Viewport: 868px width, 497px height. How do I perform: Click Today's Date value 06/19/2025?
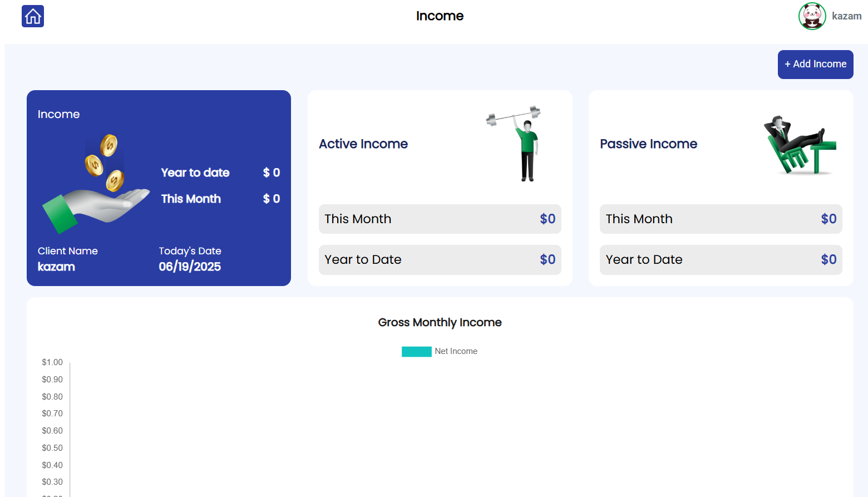coord(190,267)
